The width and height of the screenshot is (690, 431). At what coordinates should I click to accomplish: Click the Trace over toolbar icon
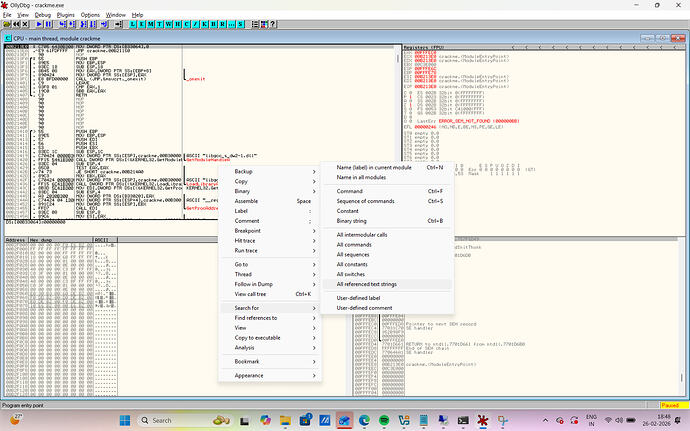92,24
